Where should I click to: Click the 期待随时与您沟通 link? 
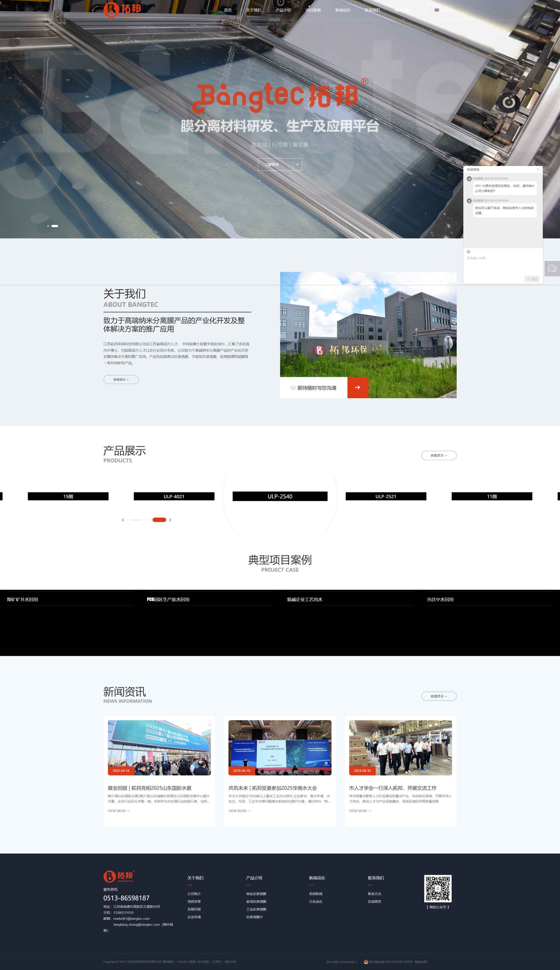pyautogui.click(x=313, y=387)
